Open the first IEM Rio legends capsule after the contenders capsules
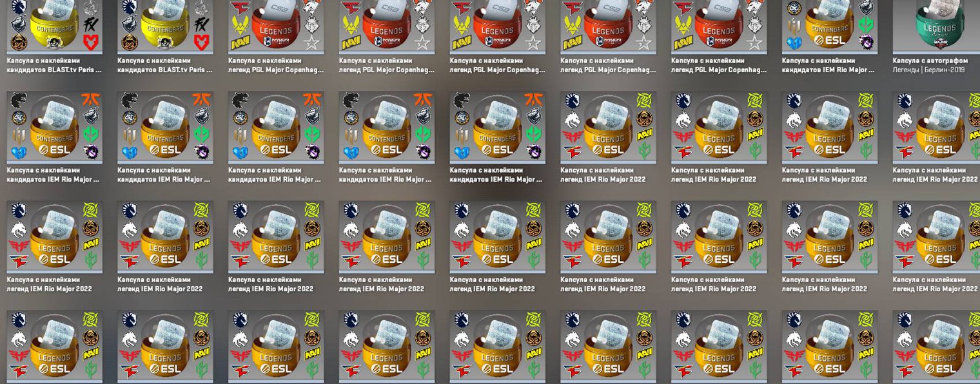The height and width of the screenshot is (384, 980). tap(608, 127)
